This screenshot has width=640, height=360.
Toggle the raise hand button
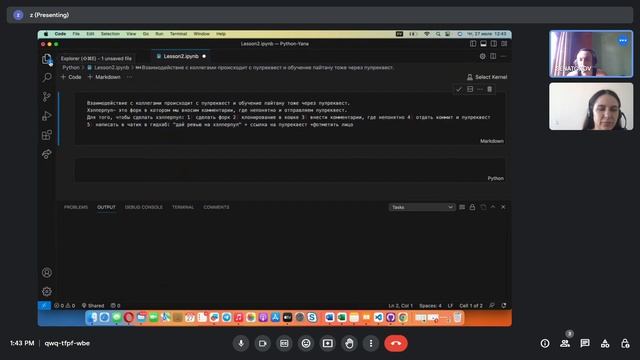[349, 344]
